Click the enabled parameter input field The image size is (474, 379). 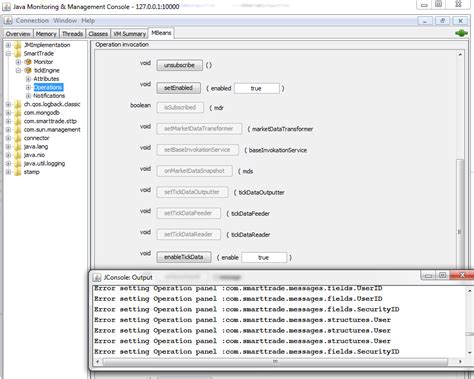pyautogui.click(x=257, y=88)
